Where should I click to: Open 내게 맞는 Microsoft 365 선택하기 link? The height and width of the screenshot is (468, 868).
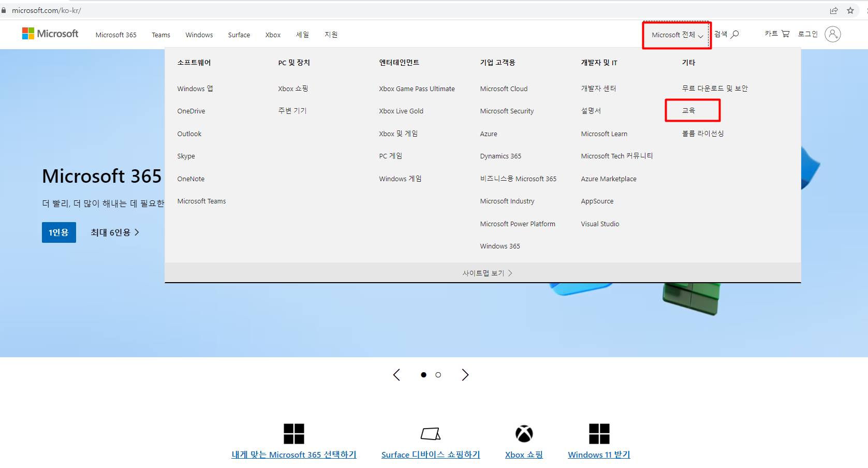294,455
